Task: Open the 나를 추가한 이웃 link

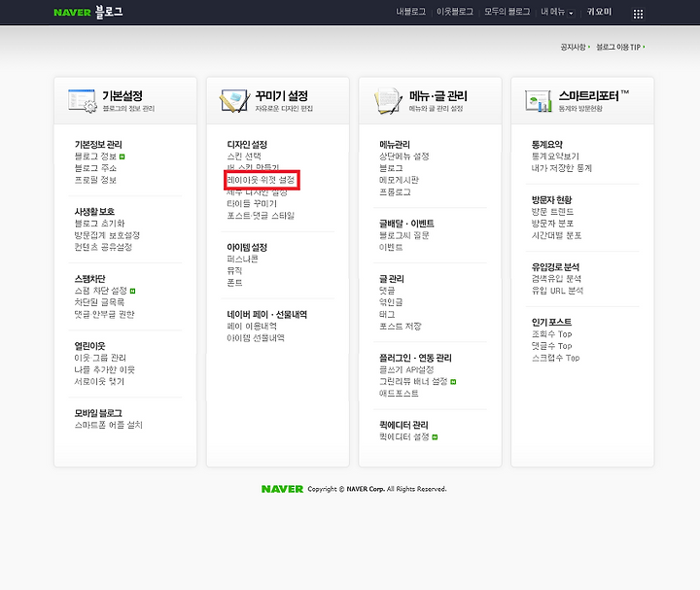Action: coord(104,370)
